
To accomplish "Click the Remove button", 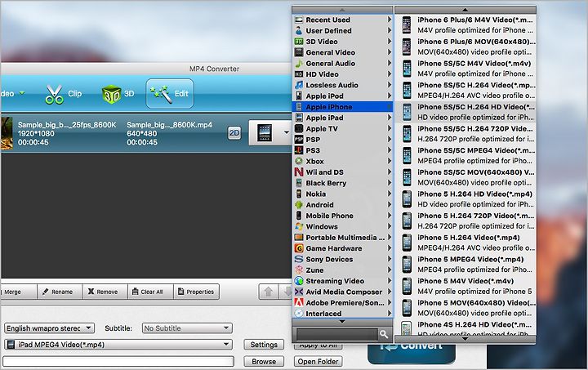I will [105, 292].
